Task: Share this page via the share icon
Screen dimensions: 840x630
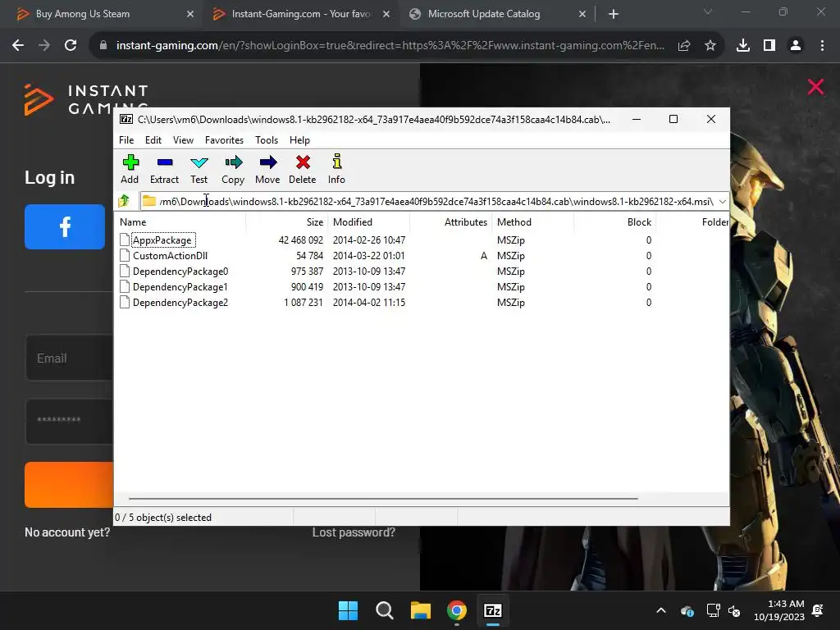Action: 684,46
